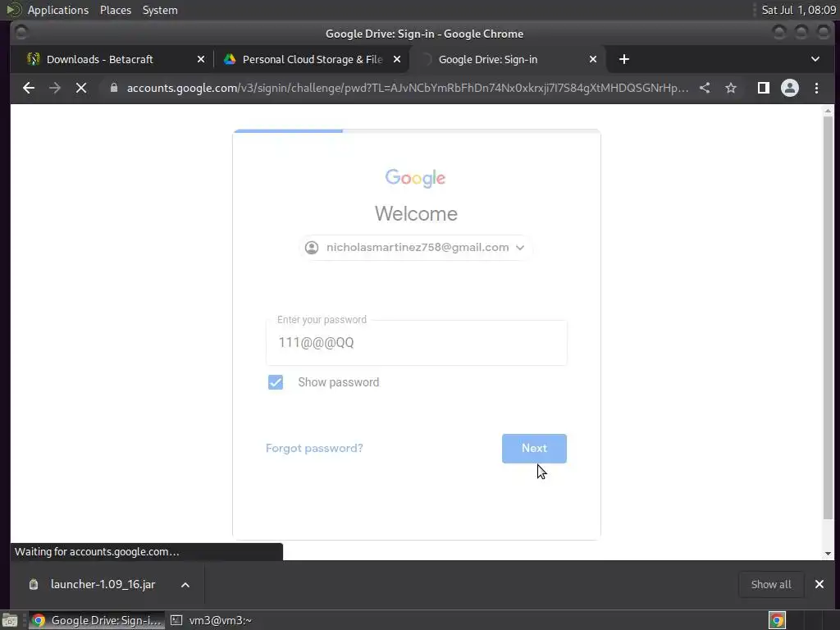Click Show all downloads button
This screenshot has height=630, width=840.
pos(771,584)
